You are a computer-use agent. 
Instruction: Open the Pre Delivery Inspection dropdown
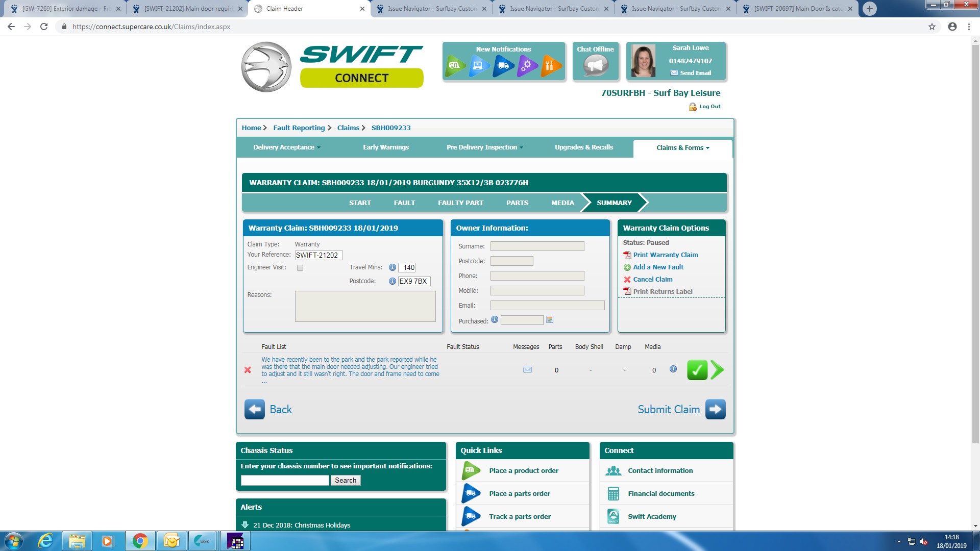click(484, 147)
